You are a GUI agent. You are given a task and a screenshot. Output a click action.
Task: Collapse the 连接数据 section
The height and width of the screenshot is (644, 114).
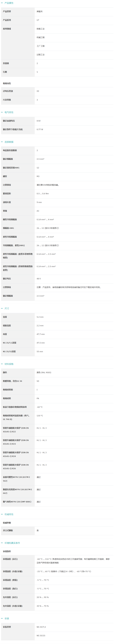(x=7, y=142)
